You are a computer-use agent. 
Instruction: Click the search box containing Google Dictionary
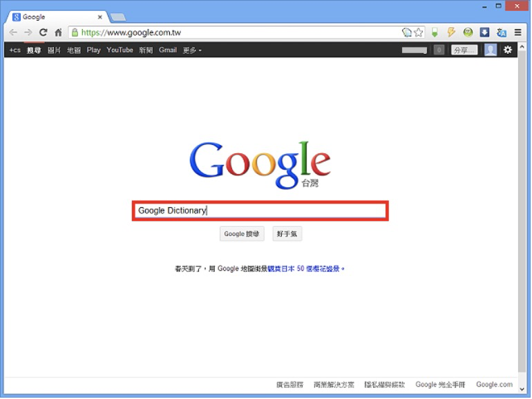[x=260, y=211]
